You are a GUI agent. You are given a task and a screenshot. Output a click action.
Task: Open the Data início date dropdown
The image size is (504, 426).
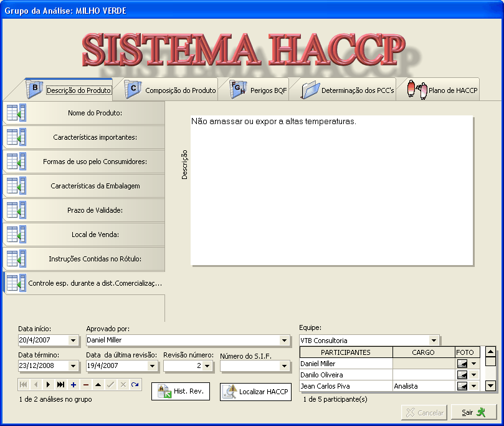tap(74, 340)
